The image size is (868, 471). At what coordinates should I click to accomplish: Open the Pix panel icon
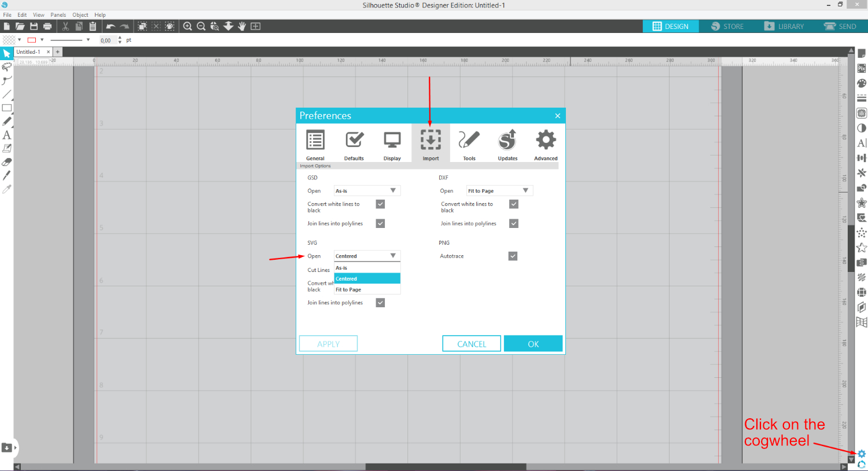pos(862,68)
